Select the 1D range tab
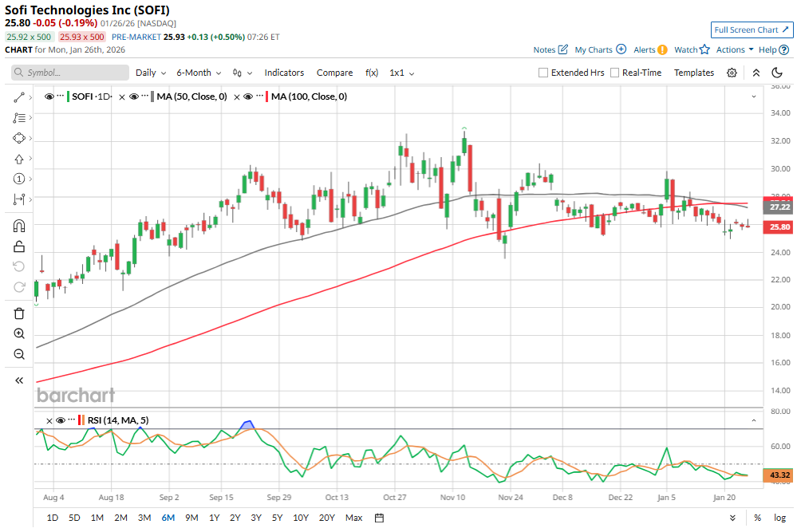This screenshot has height=532, width=797. tap(53, 518)
